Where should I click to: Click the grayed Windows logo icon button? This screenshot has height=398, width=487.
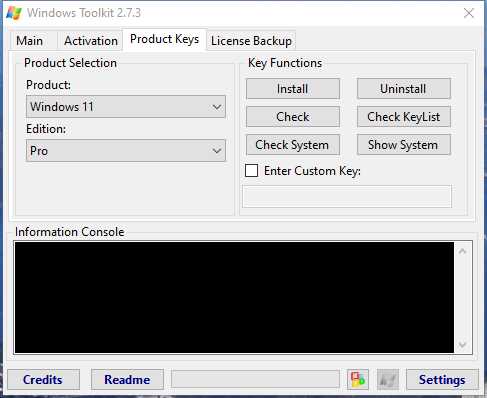[388, 379]
